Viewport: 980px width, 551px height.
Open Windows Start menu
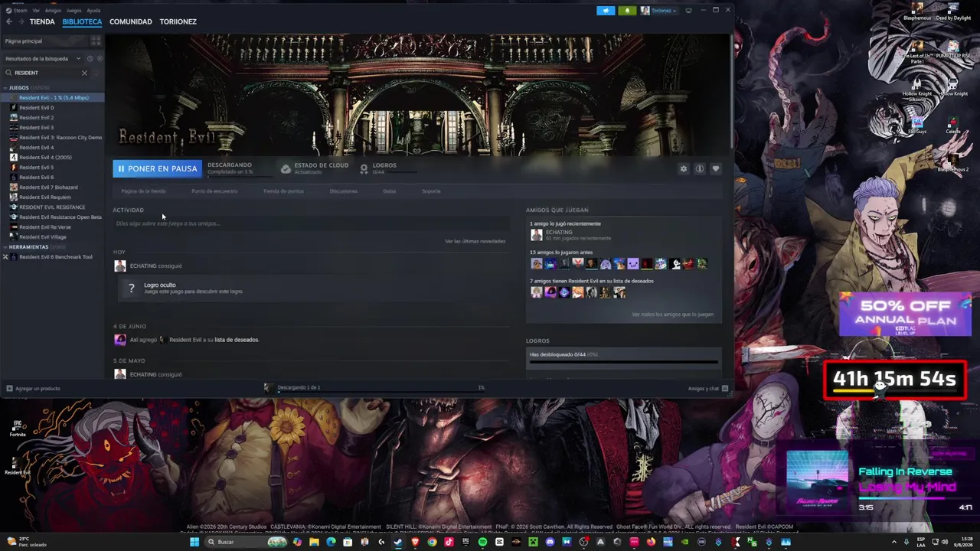[194, 542]
